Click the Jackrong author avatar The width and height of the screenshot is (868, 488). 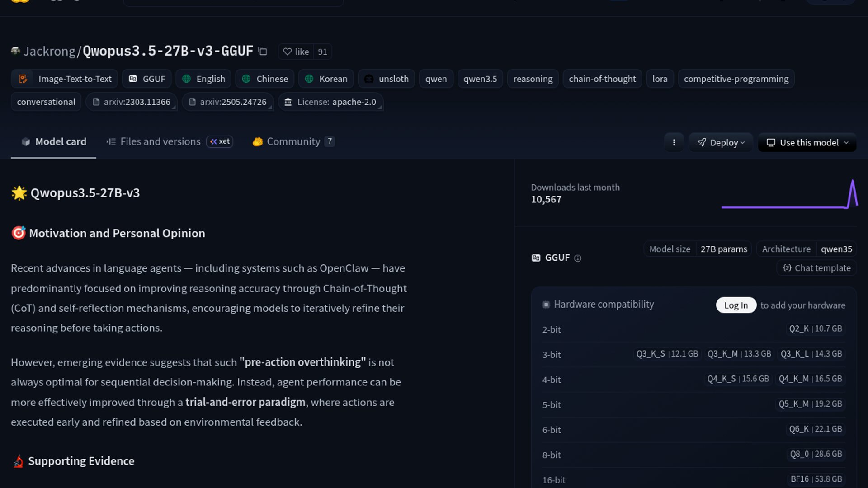coord(16,51)
